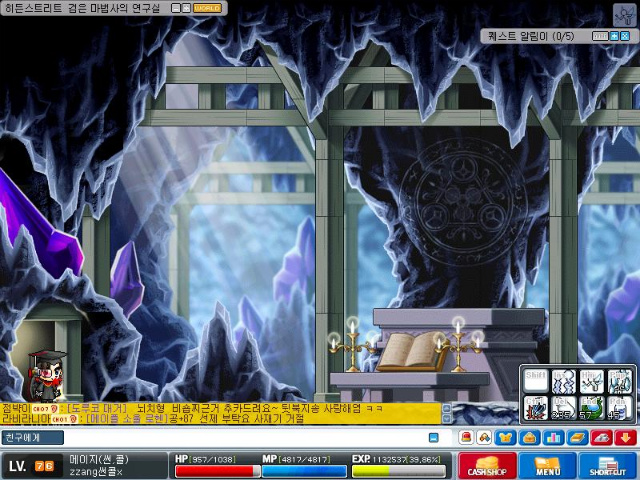The width and height of the screenshot is (640, 480).
Task: Click the blue MP gauge bar
Action: click(x=304, y=471)
